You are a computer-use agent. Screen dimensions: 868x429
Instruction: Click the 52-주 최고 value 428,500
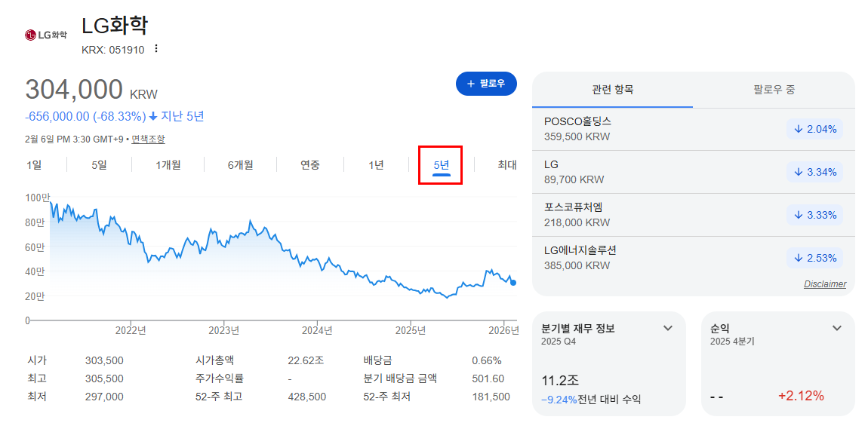click(307, 397)
